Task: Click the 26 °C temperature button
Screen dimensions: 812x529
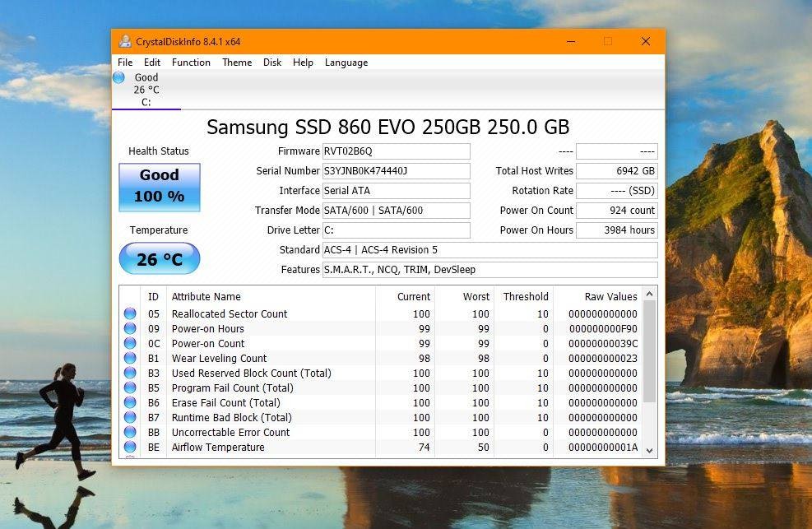Action: tap(160, 258)
